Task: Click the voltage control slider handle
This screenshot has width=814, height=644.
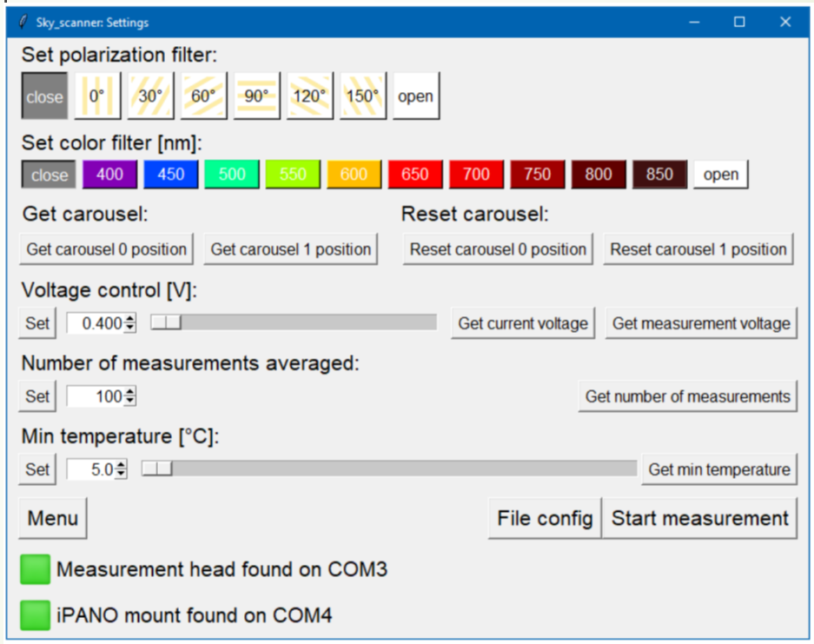Action: [x=166, y=322]
